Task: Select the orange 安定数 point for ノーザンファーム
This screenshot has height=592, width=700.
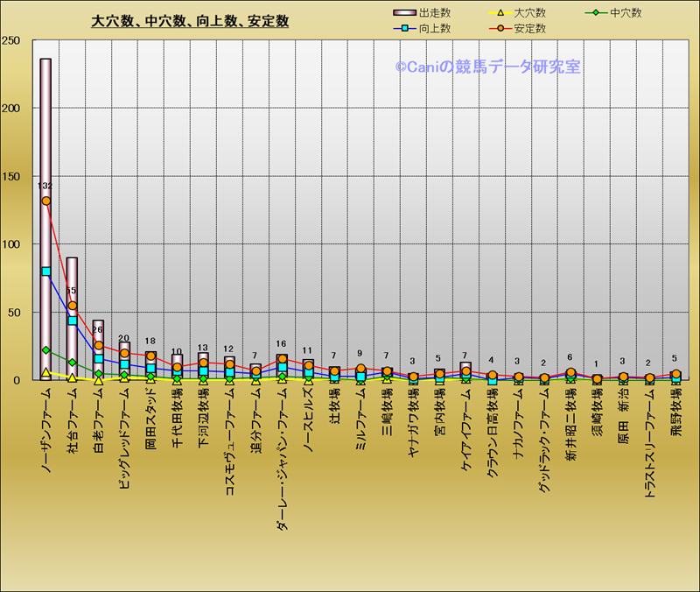Action: 46,201
